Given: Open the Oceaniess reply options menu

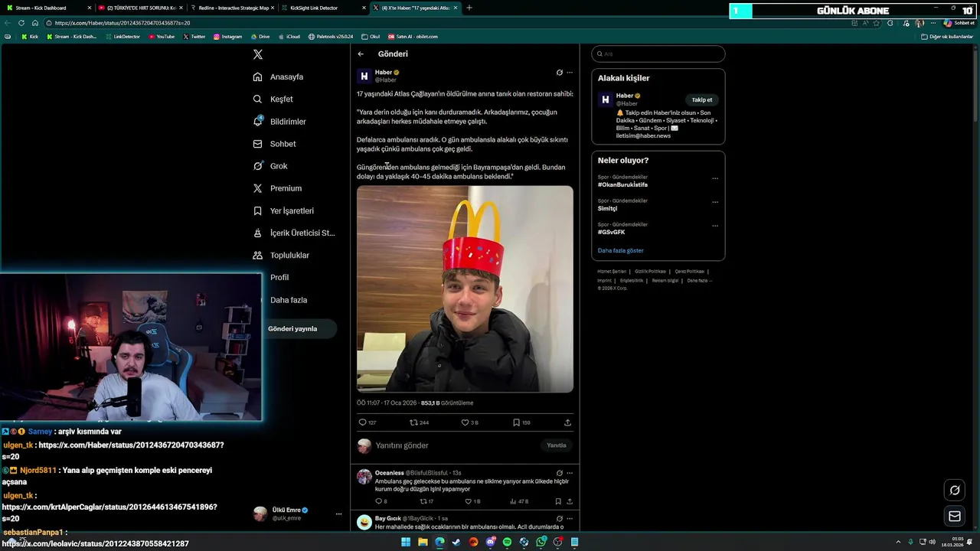Looking at the screenshot, I should coord(570,473).
